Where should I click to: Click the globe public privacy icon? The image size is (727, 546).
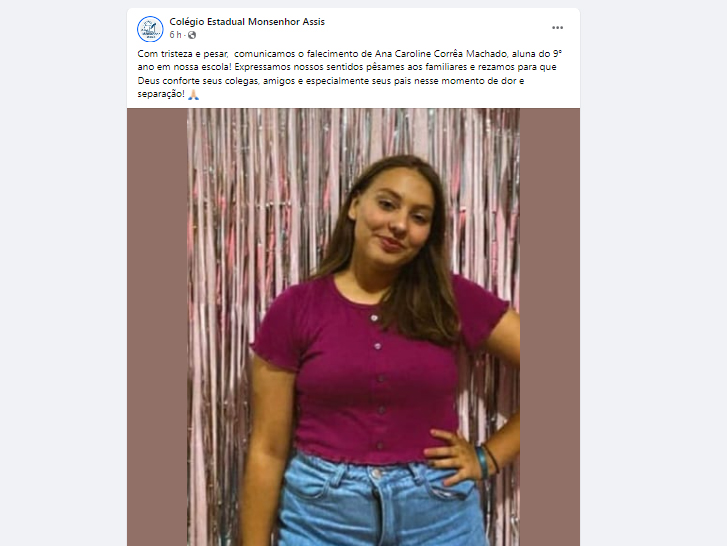click(192, 35)
